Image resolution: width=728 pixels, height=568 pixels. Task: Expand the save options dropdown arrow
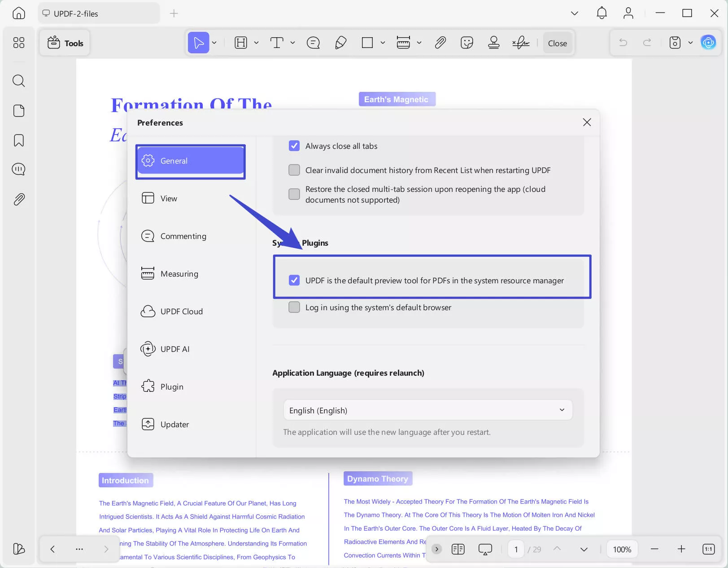[x=690, y=43]
